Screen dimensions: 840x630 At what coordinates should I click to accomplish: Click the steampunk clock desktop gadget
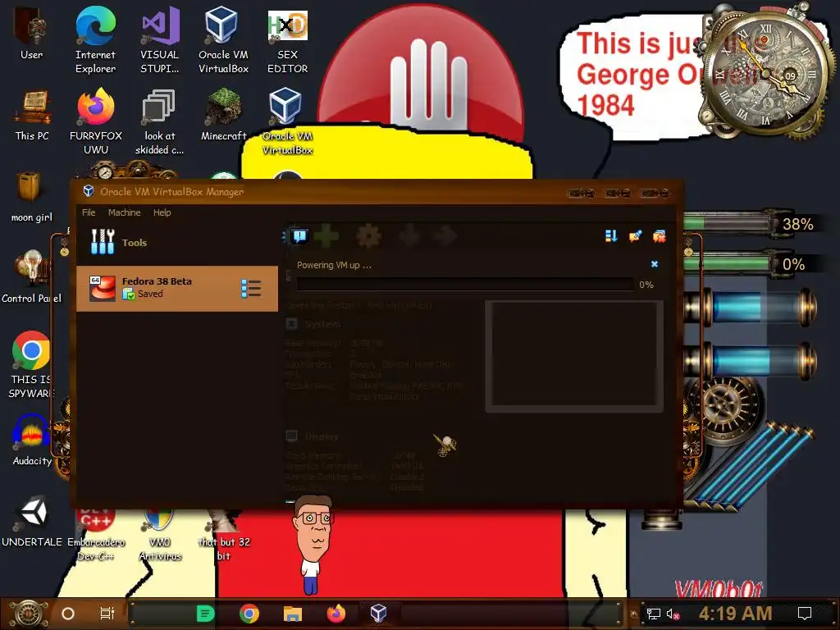[766, 72]
